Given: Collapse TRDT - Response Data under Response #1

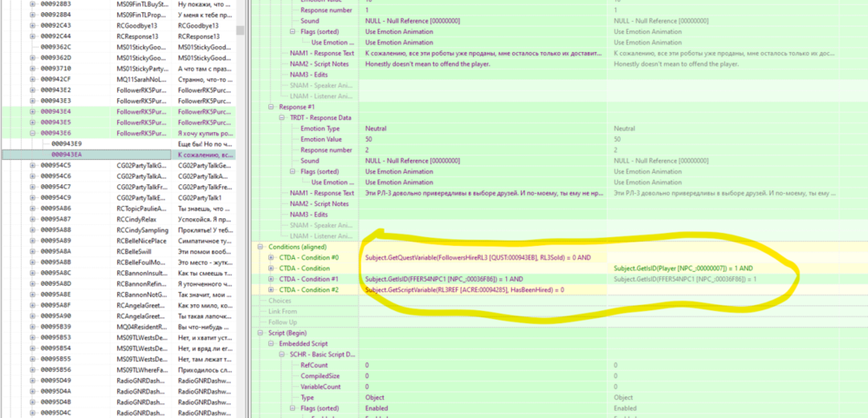Looking at the screenshot, I should click(282, 117).
